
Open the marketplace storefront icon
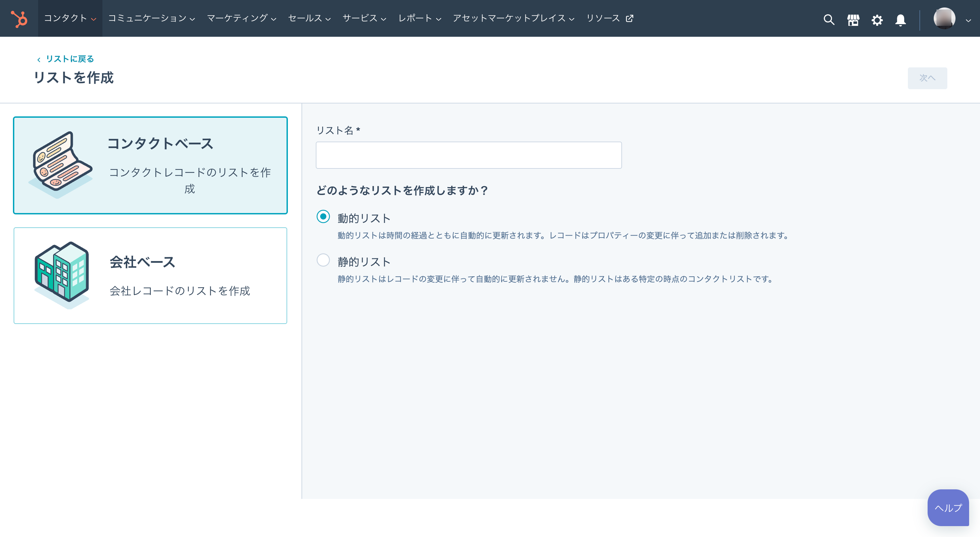click(853, 19)
